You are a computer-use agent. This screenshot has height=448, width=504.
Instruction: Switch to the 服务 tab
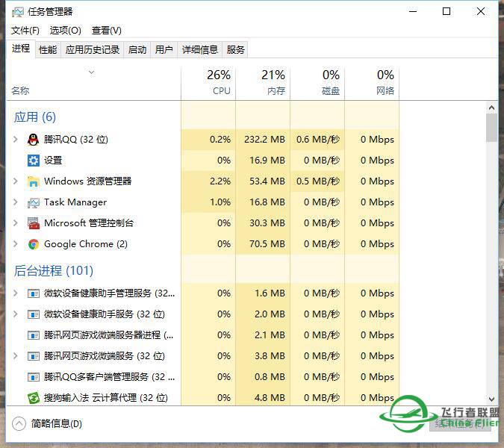tap(236, 50)
